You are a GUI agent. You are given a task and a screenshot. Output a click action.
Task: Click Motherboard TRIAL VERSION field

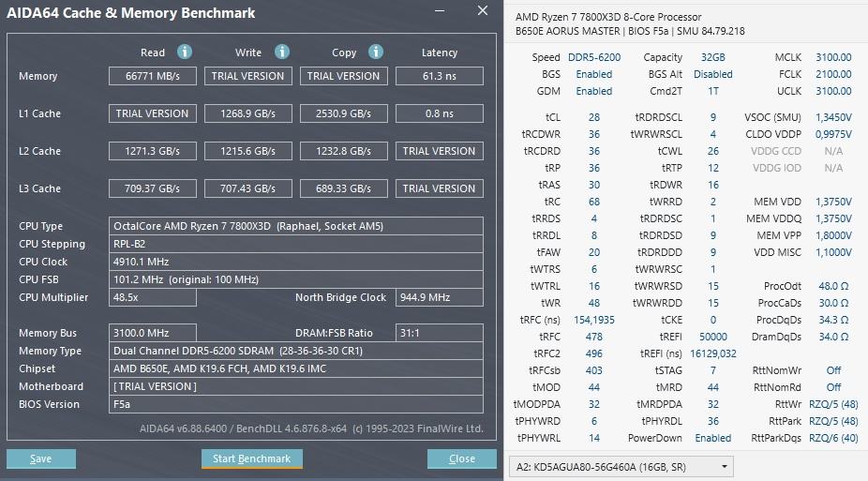pyautogui.click(x=296, y=386)
